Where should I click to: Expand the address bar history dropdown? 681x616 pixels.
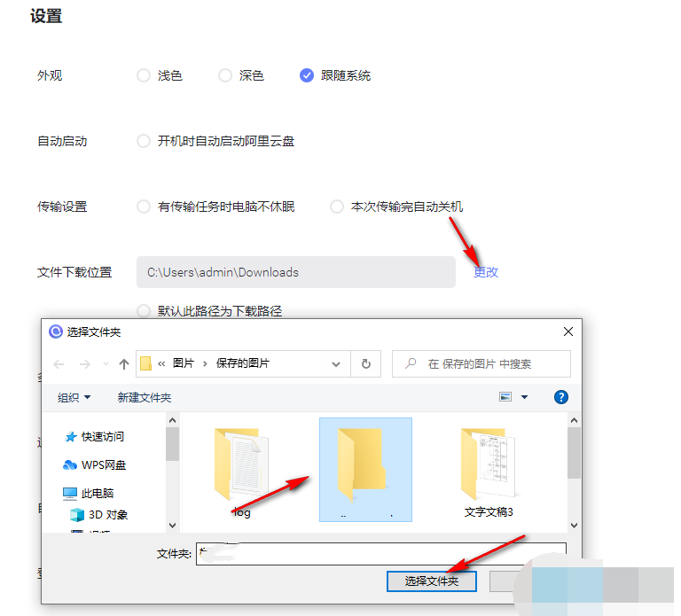[336, 363]
